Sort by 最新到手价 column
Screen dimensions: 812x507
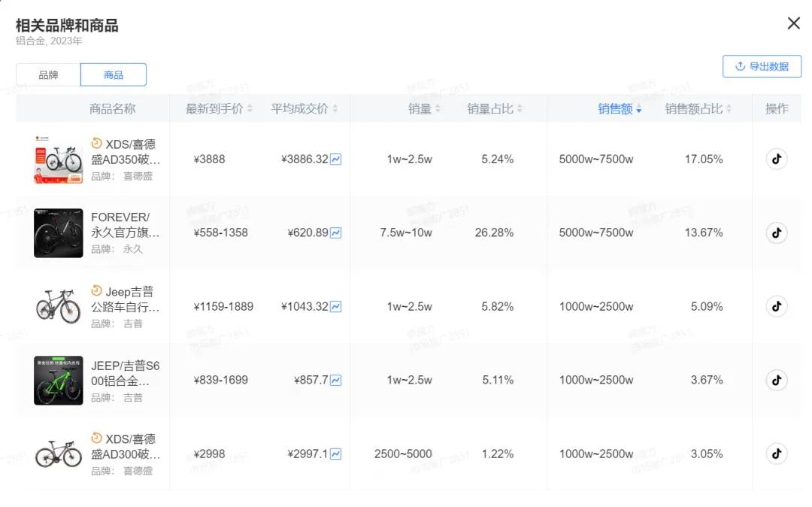(219, 109)
